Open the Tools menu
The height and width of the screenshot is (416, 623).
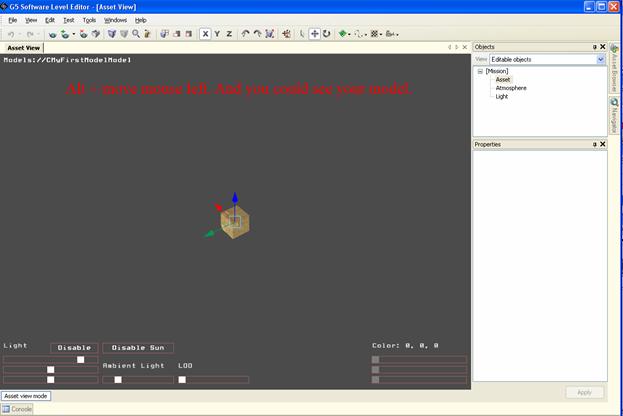pyautogui.click(x=89, y=20)
